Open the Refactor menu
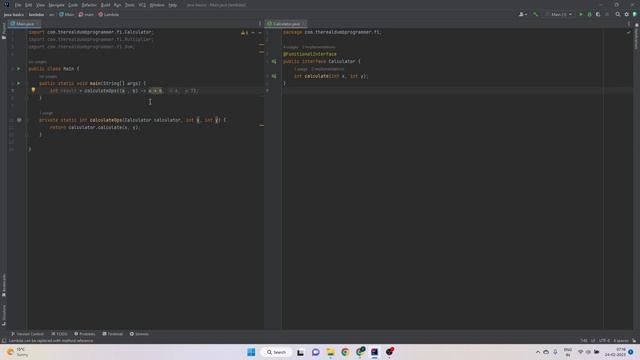 point(89,5)
